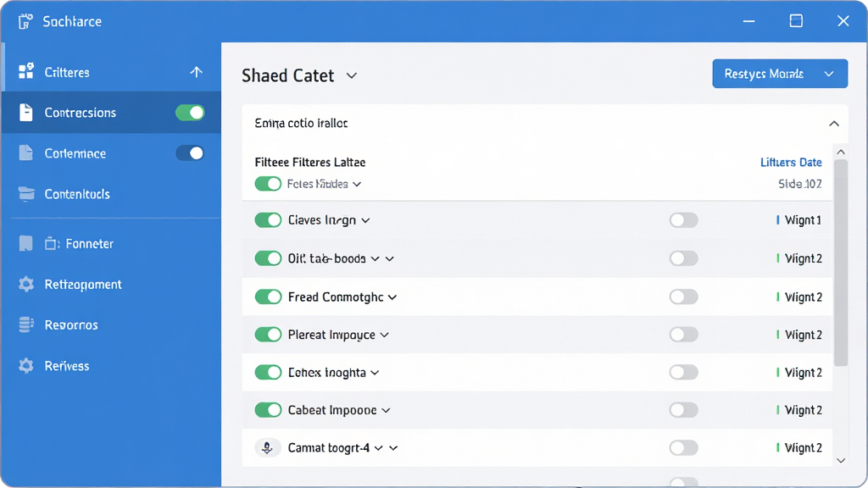Expand the Cabeat Impooce chevron
Image resolution: width=868 pixels, height=488 pixels.
[x=386, y=411]
